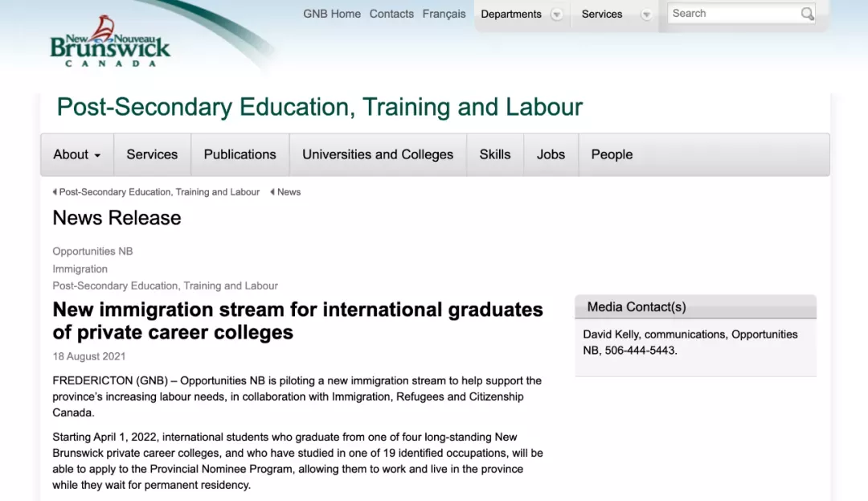Open the Publications navigation tab
Viewport: 868px width, 501px height.
pos(240,154)
